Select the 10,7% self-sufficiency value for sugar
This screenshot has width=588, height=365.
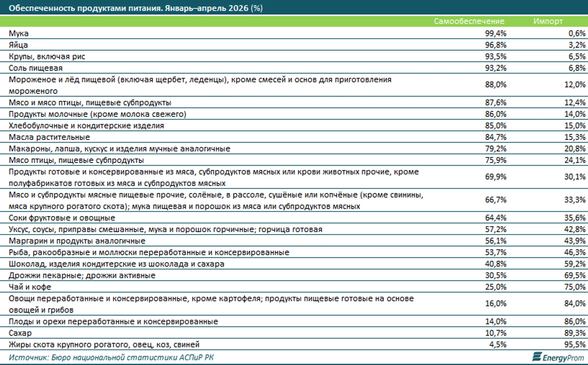(495, 333)
